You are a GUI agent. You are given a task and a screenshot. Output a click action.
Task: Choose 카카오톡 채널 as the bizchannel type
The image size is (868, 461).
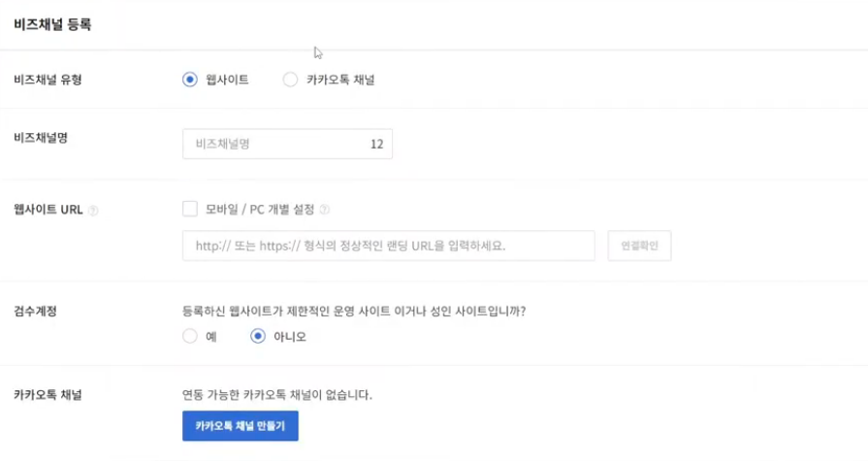(x=290, y=80)
